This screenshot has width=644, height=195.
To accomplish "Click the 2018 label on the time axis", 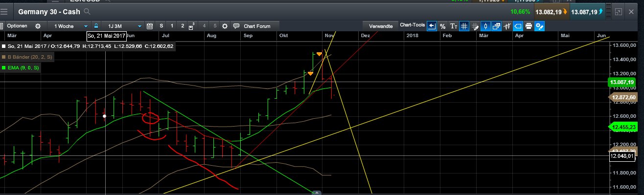I will coord(413,36).
